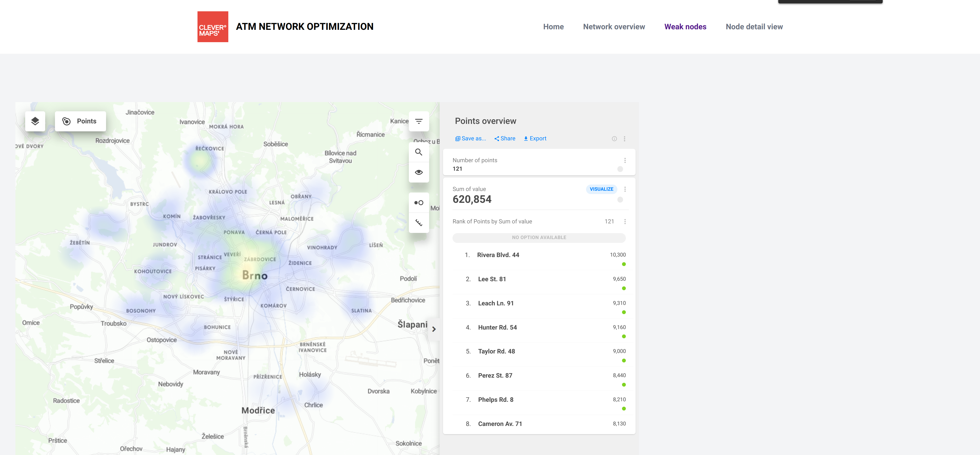Toggle the map visibility eye icon
Viewport: 980px width, 455px height.
click(x=419, y=172)
